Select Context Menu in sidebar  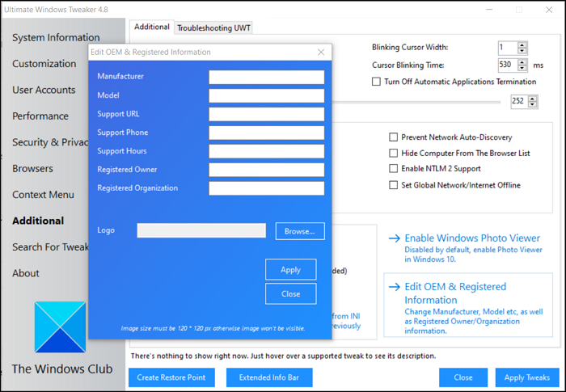(43, 195)
